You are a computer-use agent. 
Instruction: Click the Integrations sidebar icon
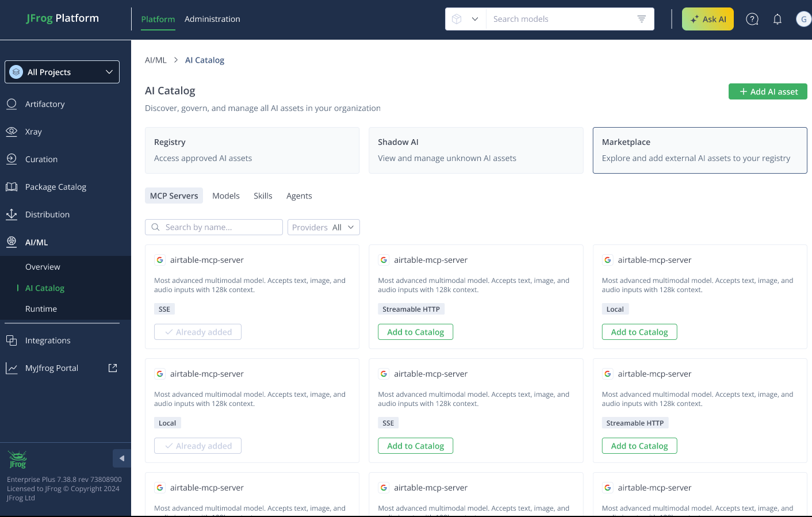(12, 340)
